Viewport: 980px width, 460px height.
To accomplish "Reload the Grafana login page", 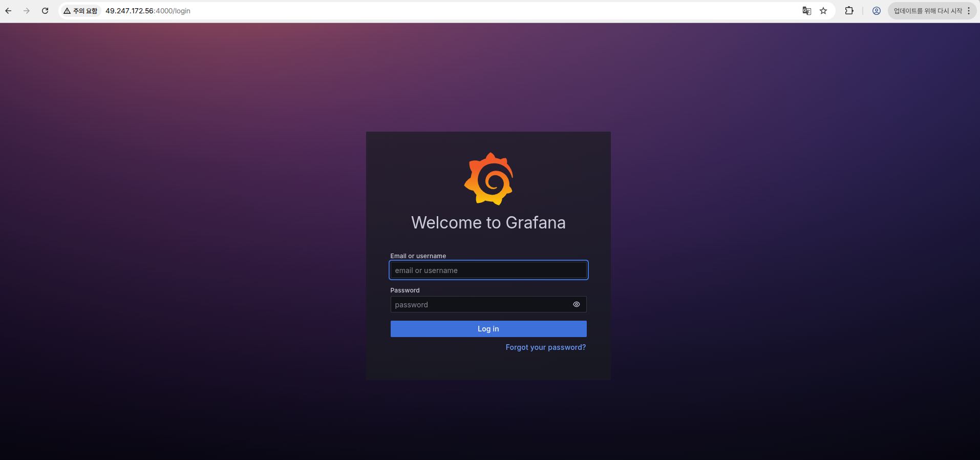I will coord(45,11).
